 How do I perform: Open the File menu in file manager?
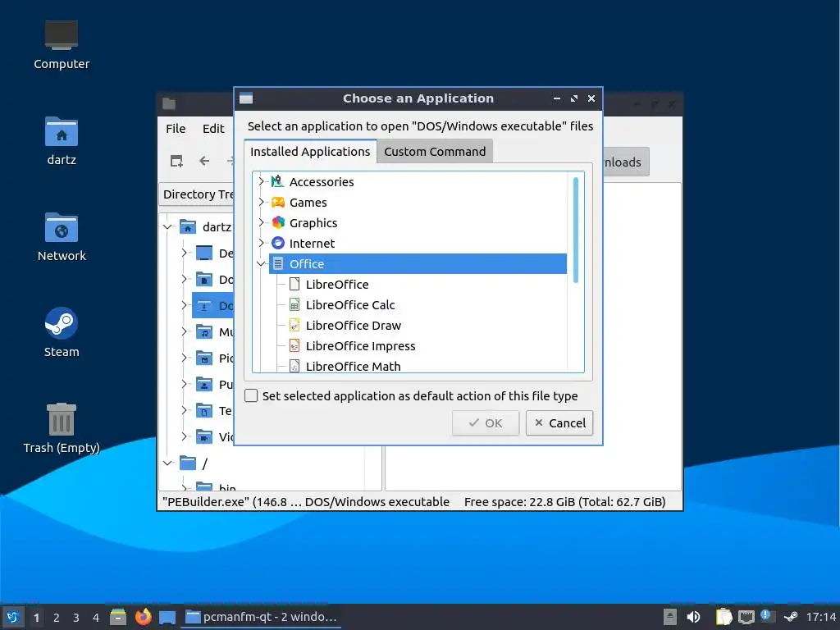(x=176, y=129)
